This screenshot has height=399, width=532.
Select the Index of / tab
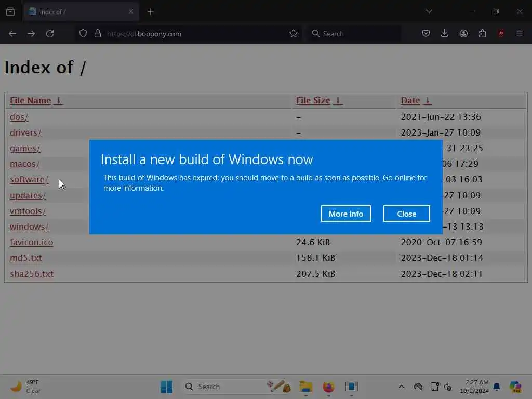82,11
